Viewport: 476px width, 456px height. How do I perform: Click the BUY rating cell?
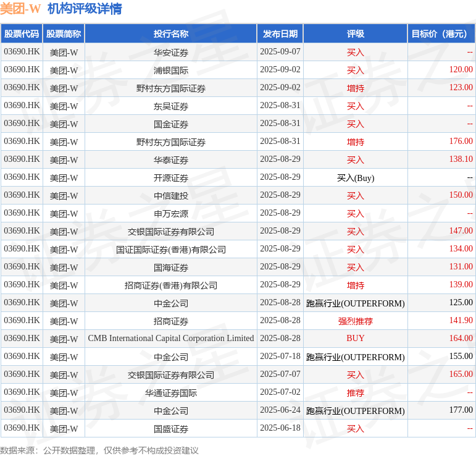(x=356, y=339)
